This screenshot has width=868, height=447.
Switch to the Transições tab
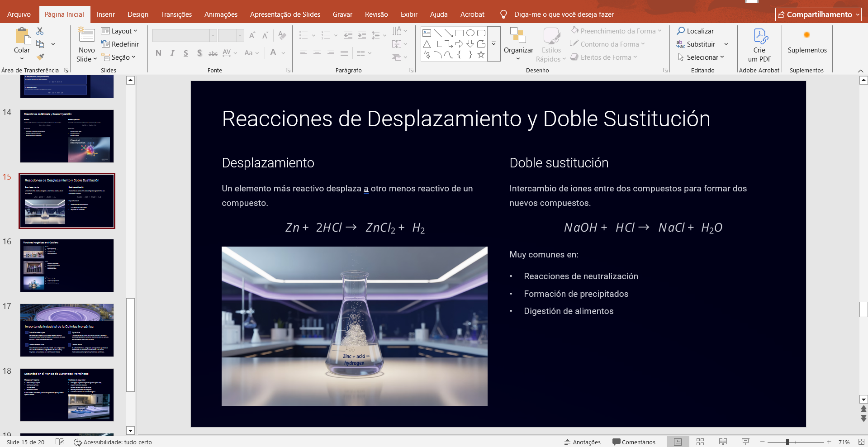coord(176,14)
